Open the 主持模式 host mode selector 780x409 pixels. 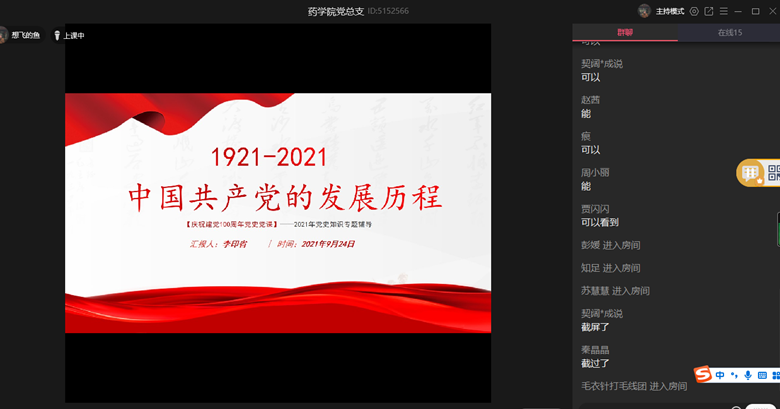(x=669, y=11)
